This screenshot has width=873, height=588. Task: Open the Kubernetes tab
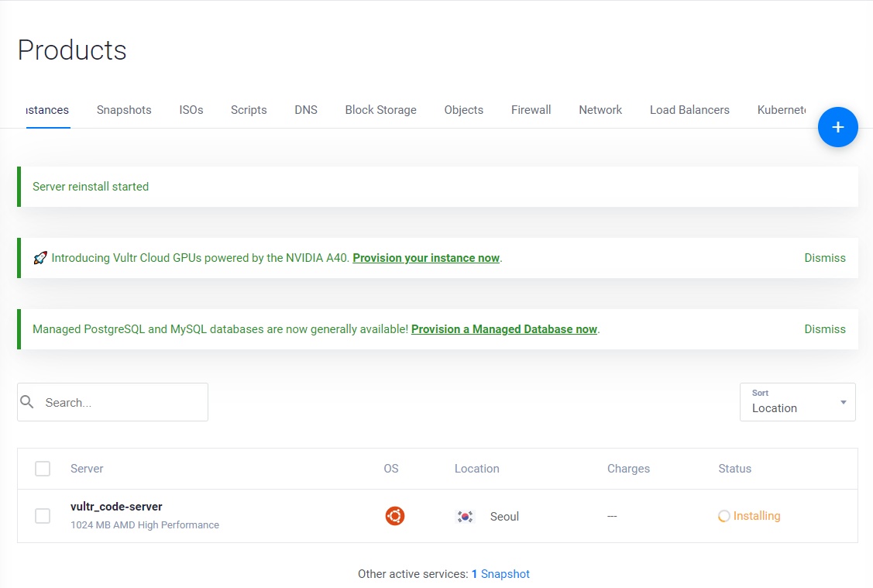point(782,110)
